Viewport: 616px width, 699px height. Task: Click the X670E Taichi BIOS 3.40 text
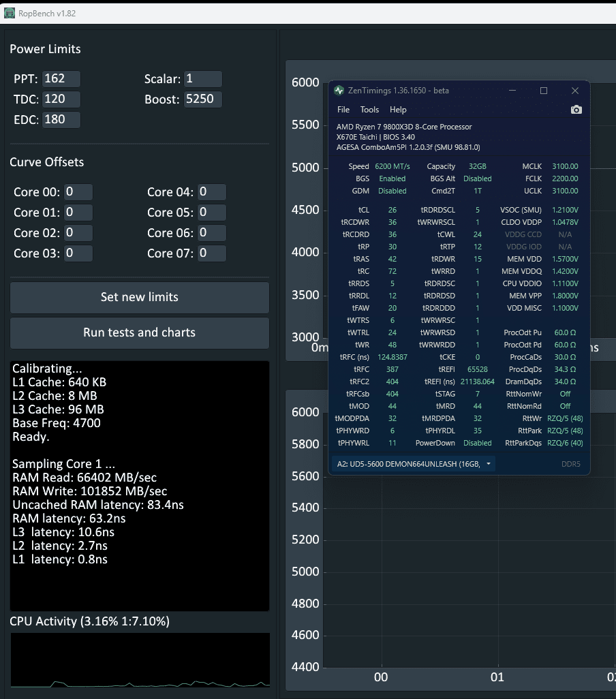pos(375,138)
